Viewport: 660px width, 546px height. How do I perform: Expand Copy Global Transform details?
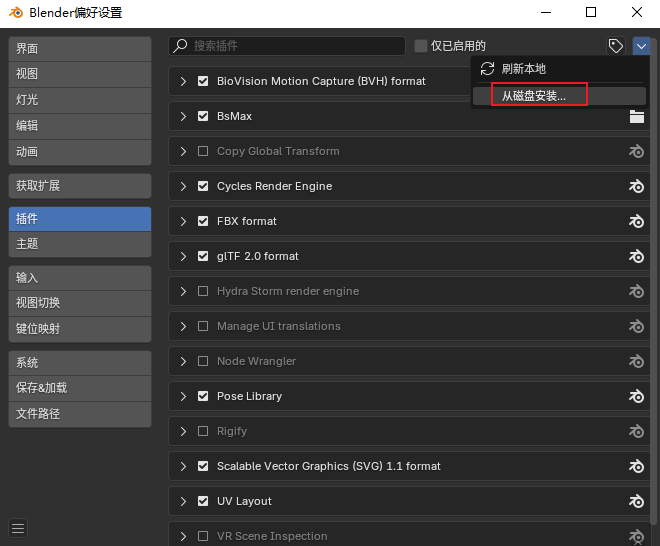(x=183, y=151)
